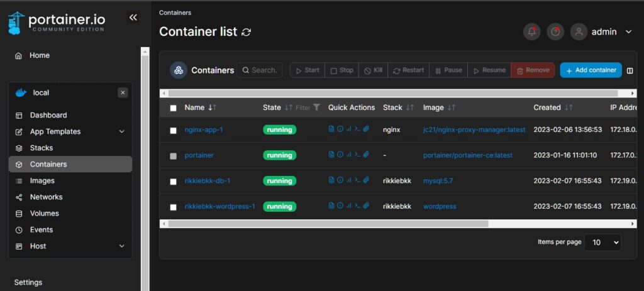Collapse the sidebar with double chevron
Image resolution: width=644 pixels, height=291 pixels.
coord(133,17)
